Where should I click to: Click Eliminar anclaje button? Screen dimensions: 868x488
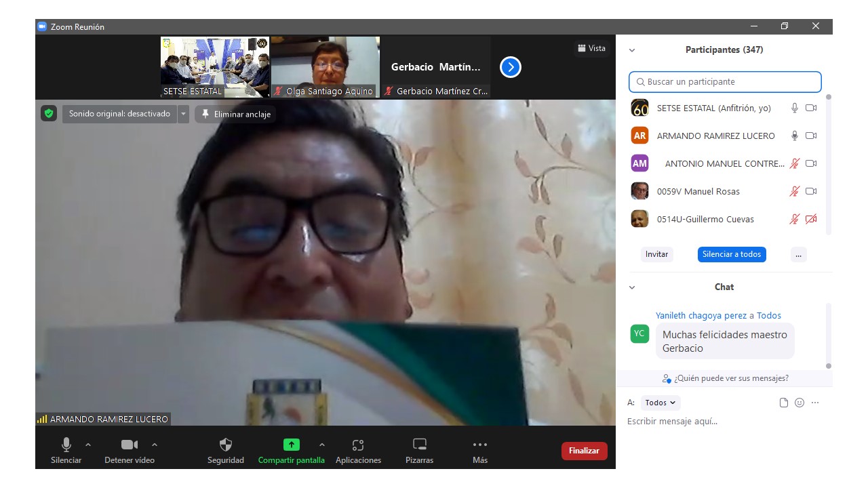click(x=235, y=114)
